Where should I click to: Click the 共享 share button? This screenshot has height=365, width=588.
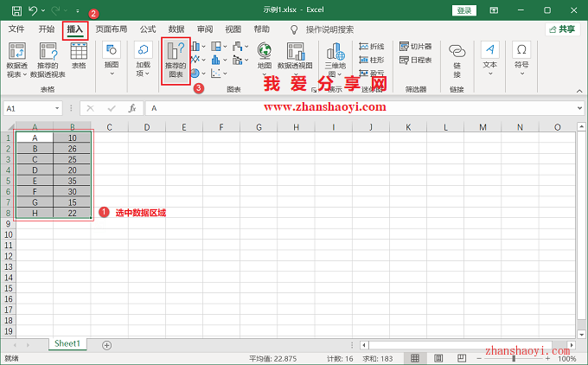click(563, 29)
